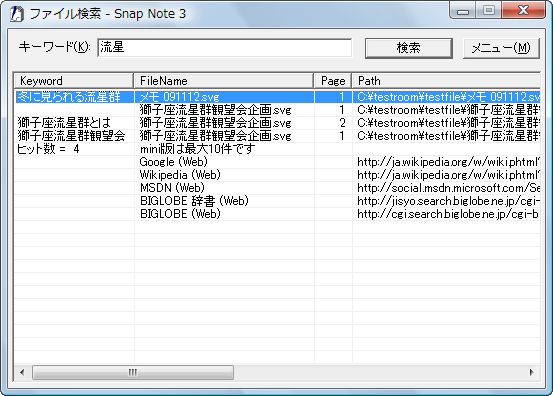Select keyword 獅子座流星群とは

tap(65, 123)
